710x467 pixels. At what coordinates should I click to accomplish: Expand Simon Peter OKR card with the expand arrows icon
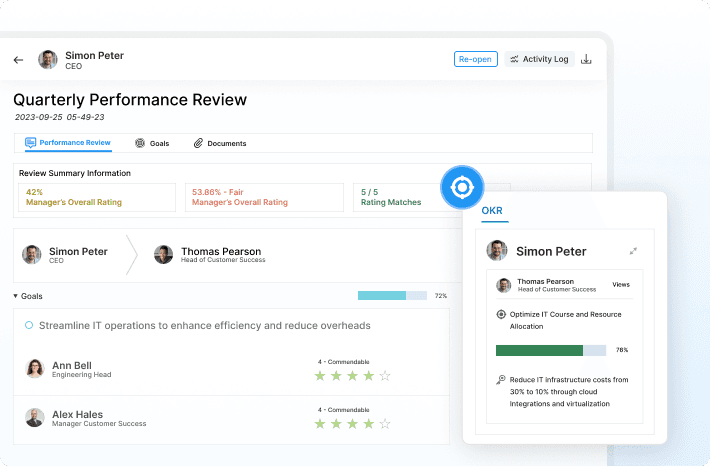tap(633, 251)
